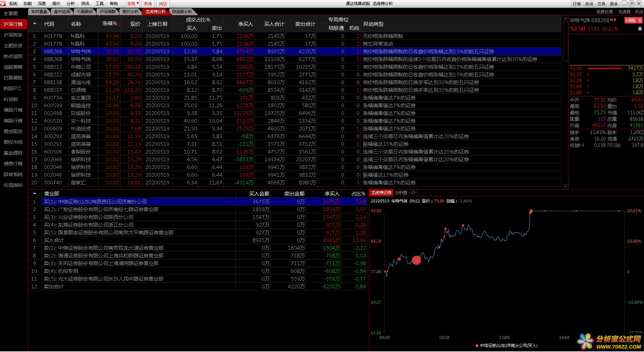Screen dimensions: 644x352
Task: Select the 卖(4): 机构专用 seller row
Action: (198, 271)
